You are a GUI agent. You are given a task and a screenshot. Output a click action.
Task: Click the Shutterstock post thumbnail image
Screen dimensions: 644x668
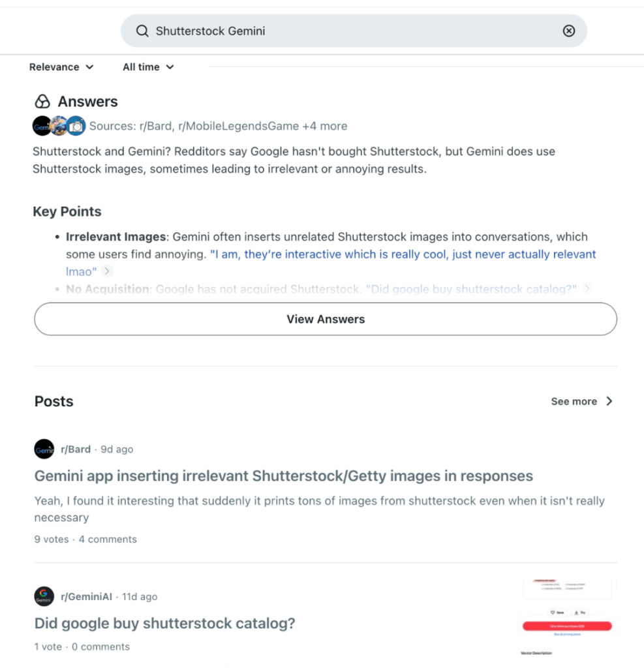coord(566,617)
